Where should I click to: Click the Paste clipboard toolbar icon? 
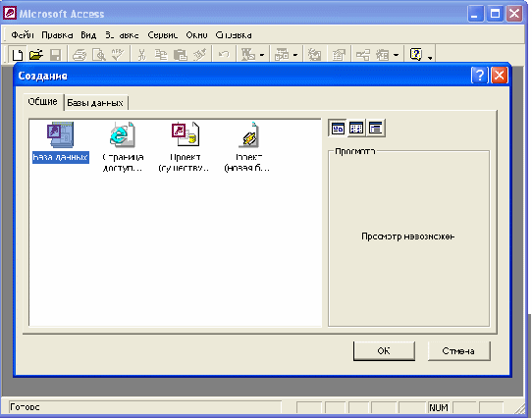coord(181,55)
